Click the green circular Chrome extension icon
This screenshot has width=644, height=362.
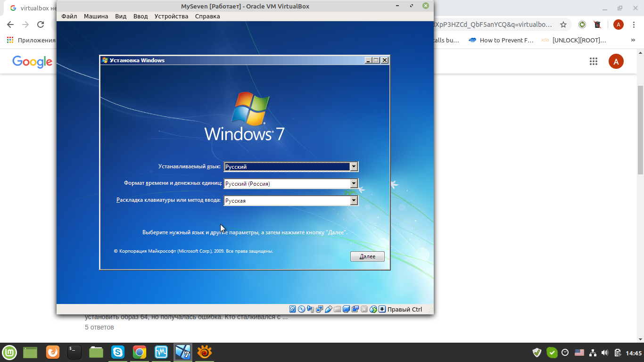point(582,25)
